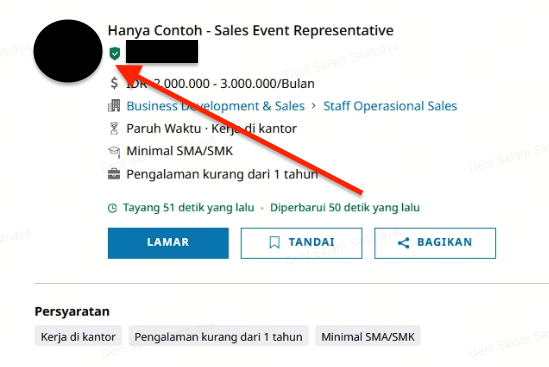Image resolution: width=549 pixels, height=367 pixels.
Task: Select the Pengalaman kurang dari 1 tahun tag
Action: click(218, 337)
